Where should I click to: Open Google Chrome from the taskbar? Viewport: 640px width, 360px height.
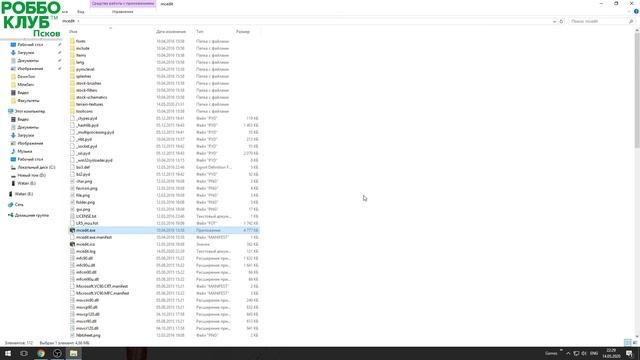point(41,353)
